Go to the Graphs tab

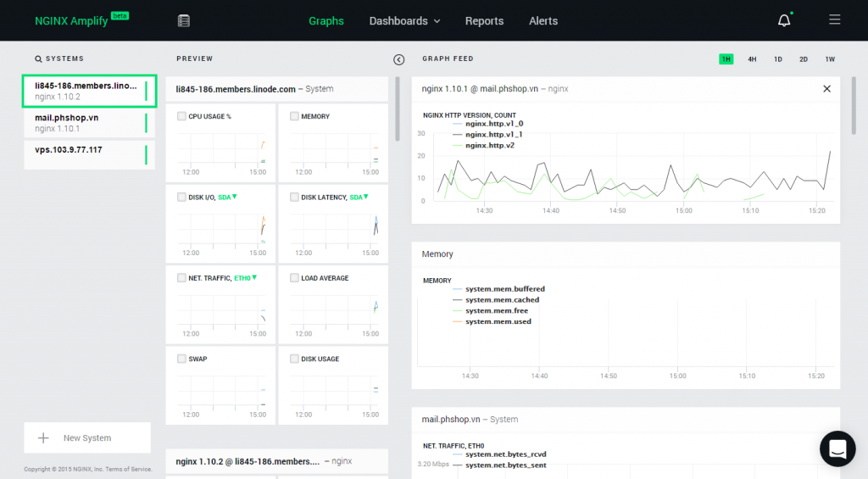(326, 21)
